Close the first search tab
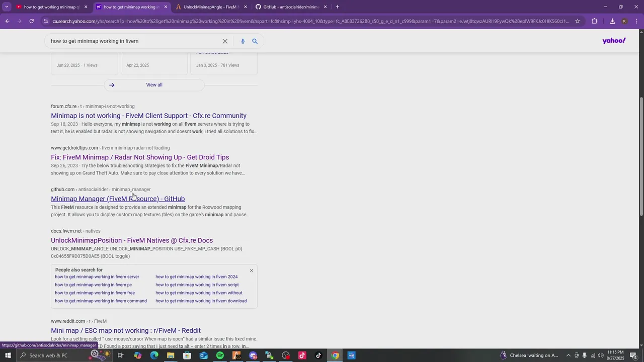The height and width of the screenshot is (362, 644). 86,7
